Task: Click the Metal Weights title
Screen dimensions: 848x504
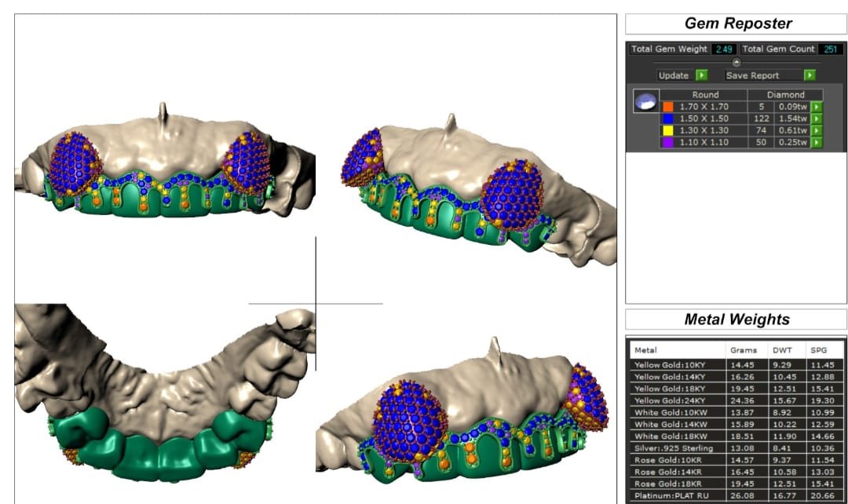Action: click(737, 319)
